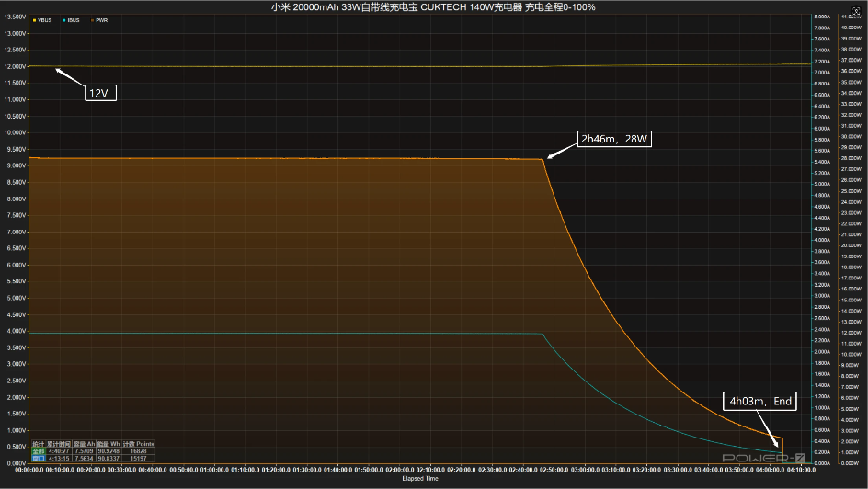Click the 28.000W power axis label
Viewport: 868px width, 489px height.
851,158
